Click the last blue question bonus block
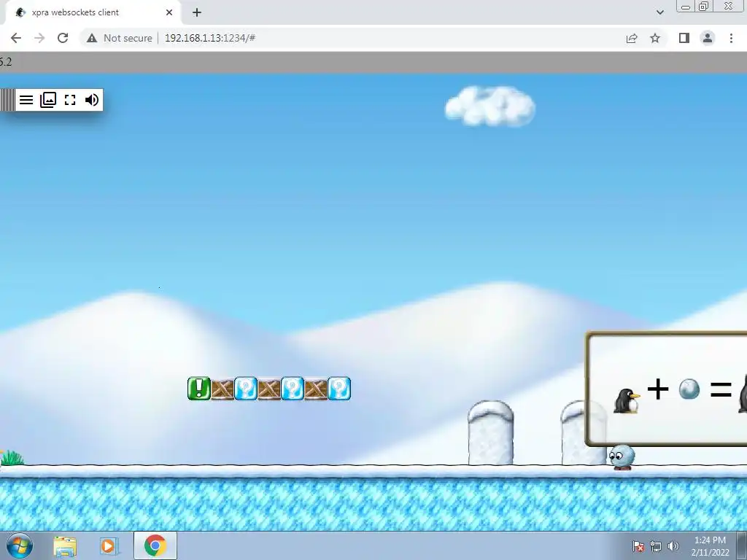747x560 pixels. point(339,389)
